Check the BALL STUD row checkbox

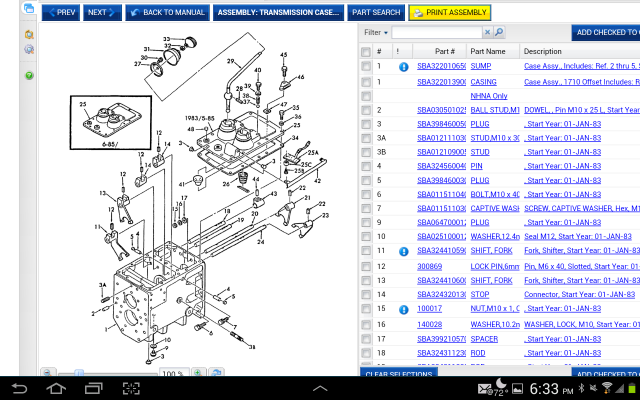tap(366, 110)
